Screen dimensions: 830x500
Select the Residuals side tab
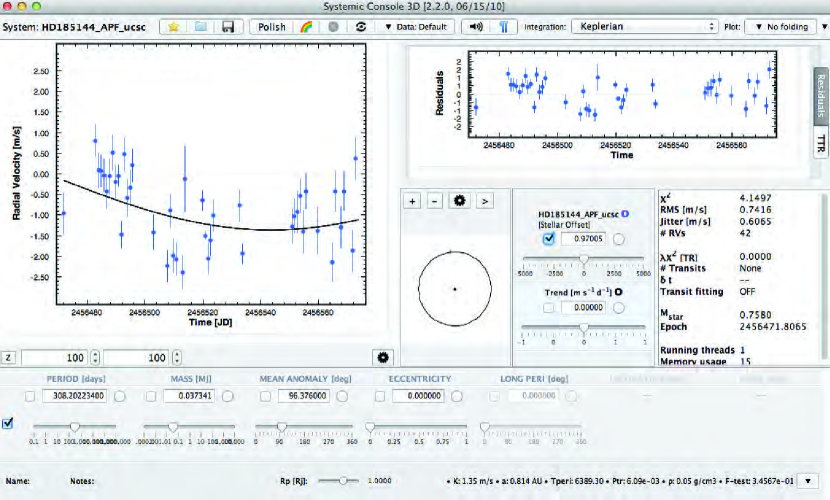[x=821, y=94]
